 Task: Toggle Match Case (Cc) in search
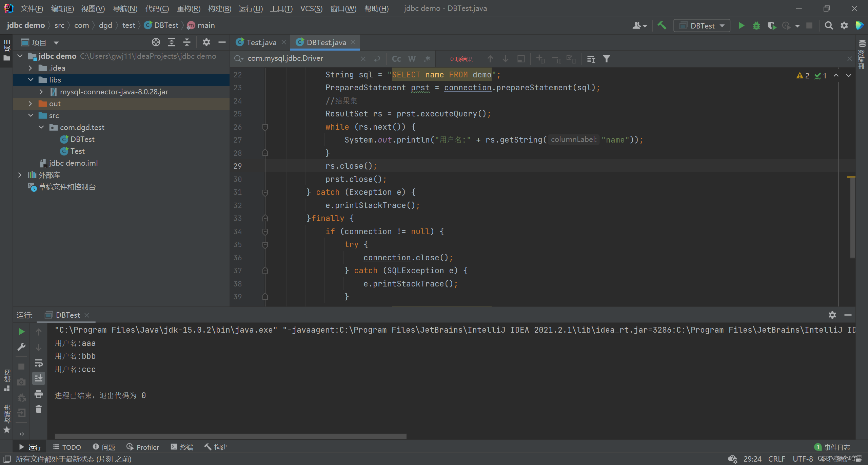[396, 59]
